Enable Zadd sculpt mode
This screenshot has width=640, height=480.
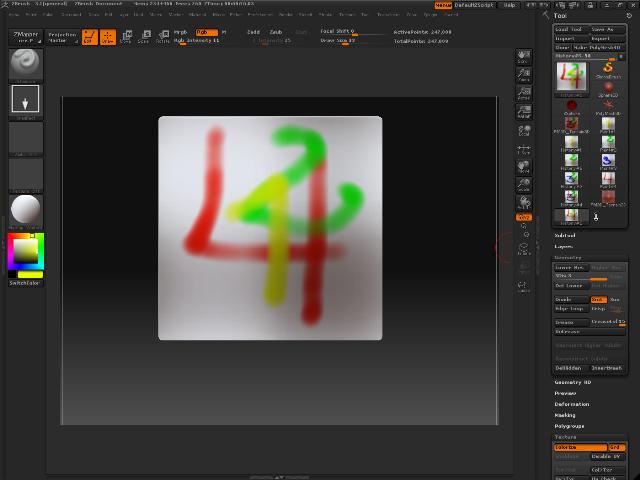[253, 32]
